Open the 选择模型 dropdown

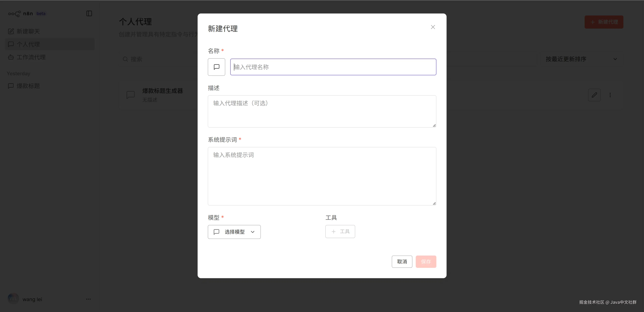point(234,232)
